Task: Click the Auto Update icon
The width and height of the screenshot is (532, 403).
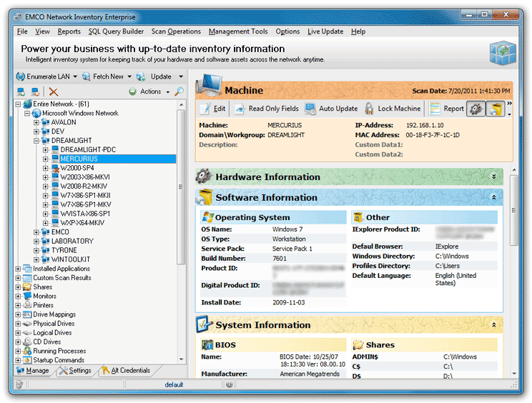Action: pos(310,109)
